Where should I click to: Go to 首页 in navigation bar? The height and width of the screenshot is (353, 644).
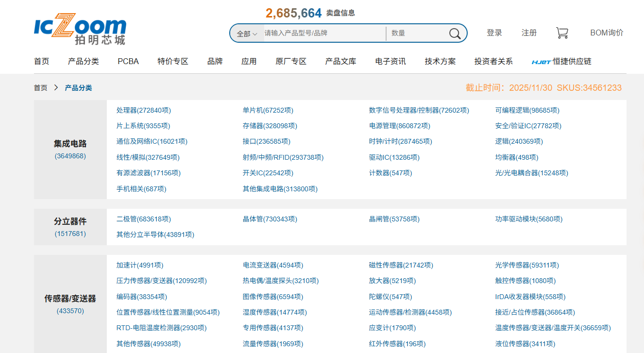(x=42, y=61)
